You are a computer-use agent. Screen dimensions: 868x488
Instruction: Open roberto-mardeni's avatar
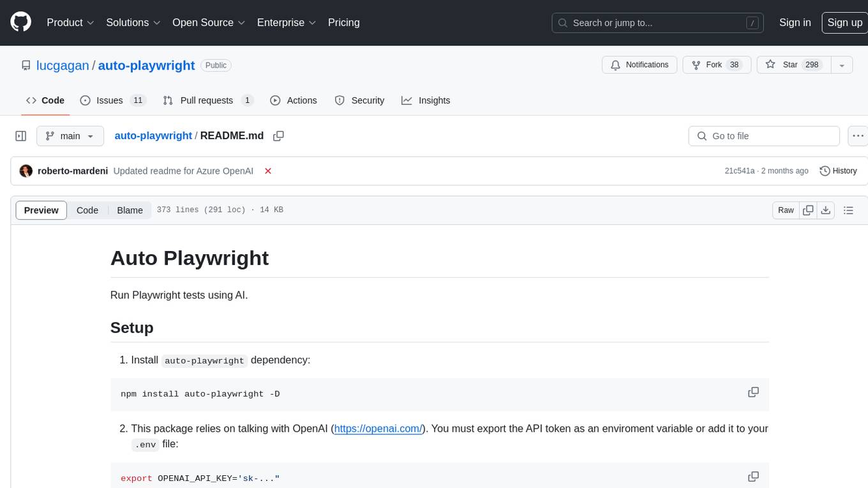26,171
